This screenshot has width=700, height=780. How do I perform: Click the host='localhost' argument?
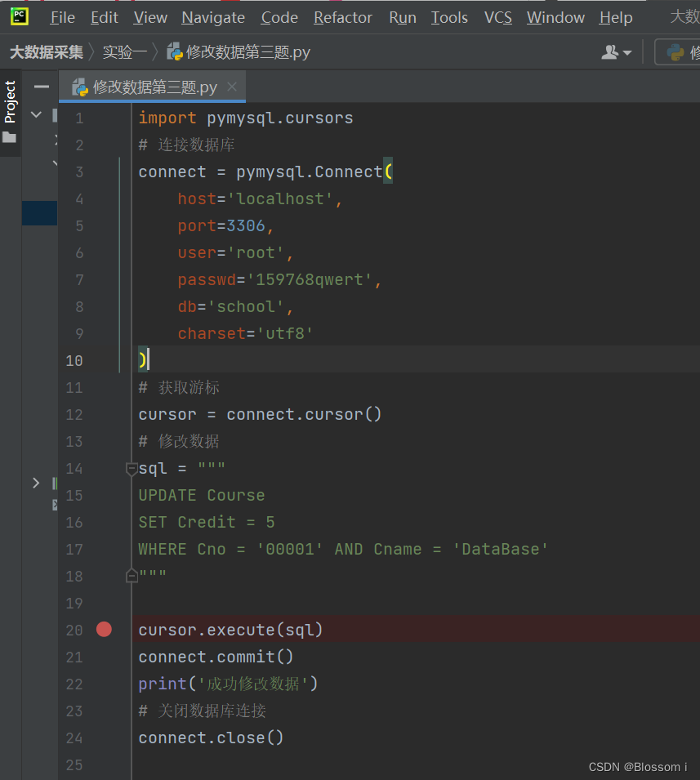point(260,199)
